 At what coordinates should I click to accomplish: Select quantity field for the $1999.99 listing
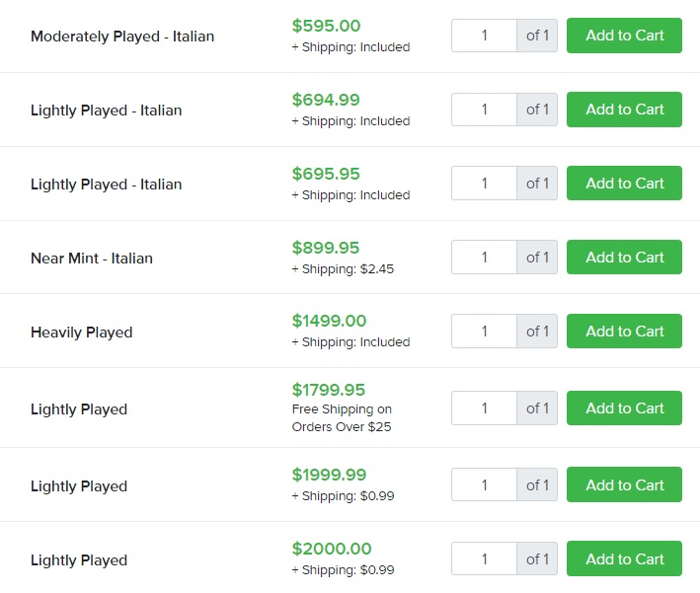tap(485, 485)
